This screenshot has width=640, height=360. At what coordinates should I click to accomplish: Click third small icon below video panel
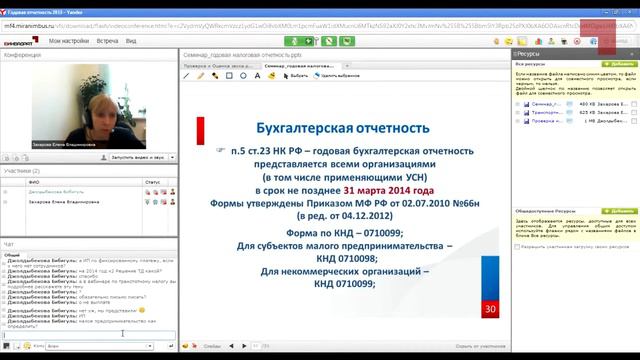25,158
